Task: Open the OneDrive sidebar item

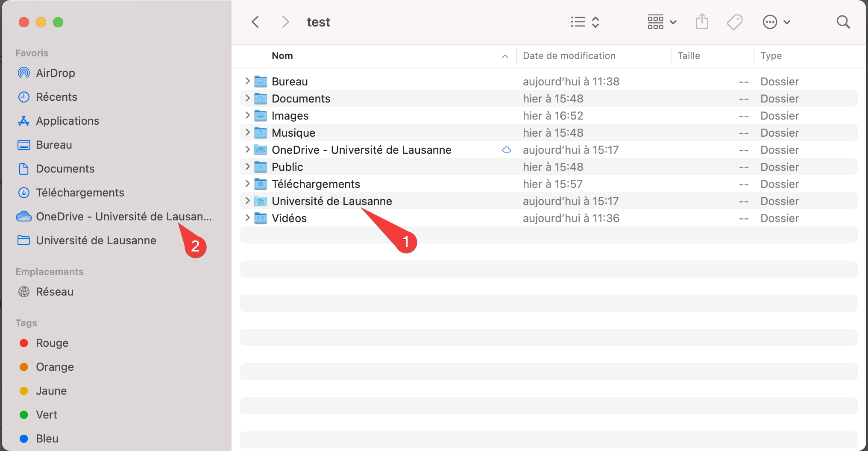Action: (x=123, y=217)
